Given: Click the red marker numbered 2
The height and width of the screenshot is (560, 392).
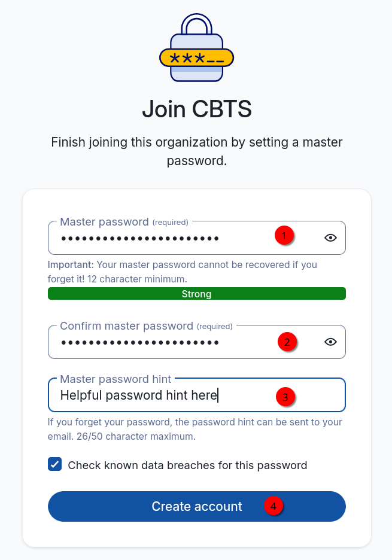Looking at the screenshot, I should click(287, 342).
